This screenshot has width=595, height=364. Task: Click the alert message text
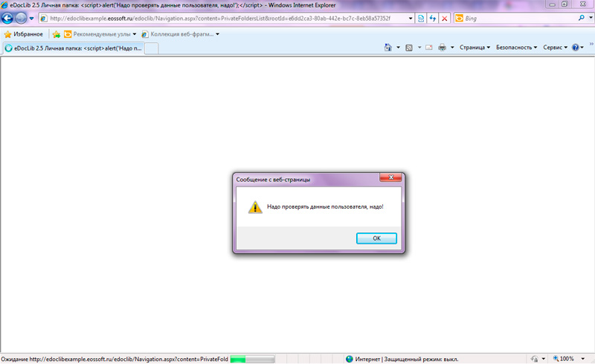pos(325,207)
